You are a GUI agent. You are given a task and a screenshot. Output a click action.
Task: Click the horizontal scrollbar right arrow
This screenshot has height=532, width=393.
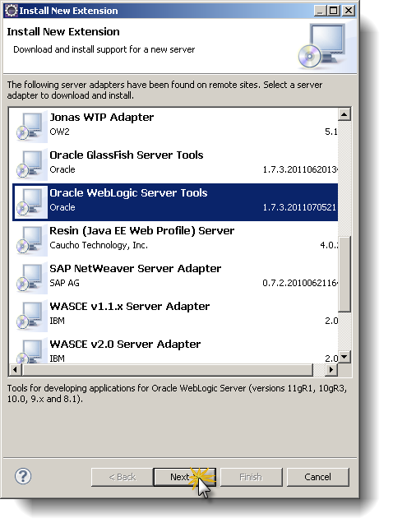pyautogui.click(x=331, y=369)
